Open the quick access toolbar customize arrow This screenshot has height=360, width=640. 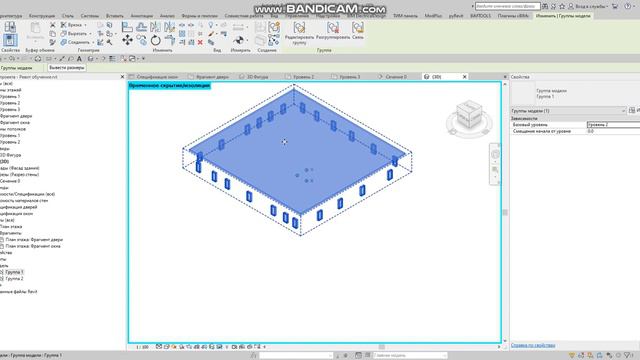[x=143, y=59]
